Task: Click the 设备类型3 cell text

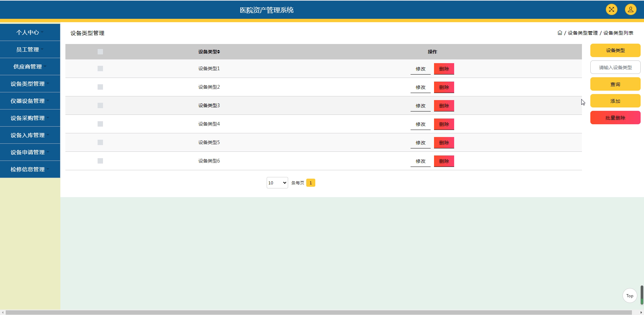Action: pyautogui.click(x=209, y=105)
